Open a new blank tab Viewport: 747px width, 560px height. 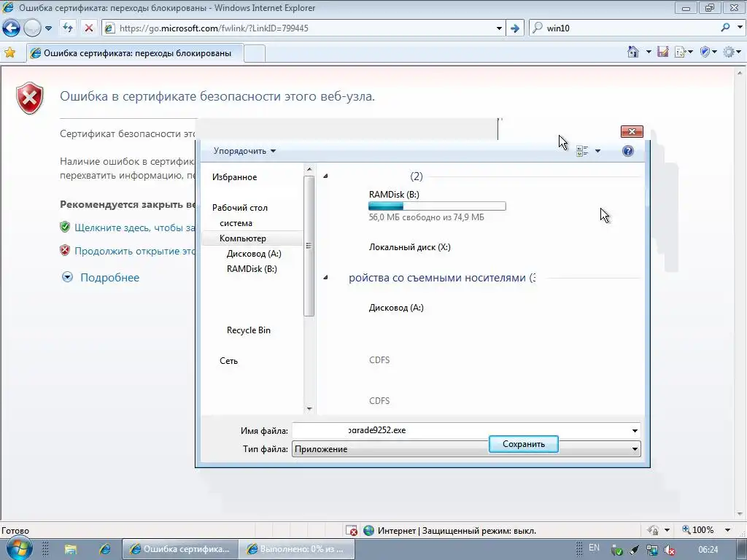coord(255,53)
